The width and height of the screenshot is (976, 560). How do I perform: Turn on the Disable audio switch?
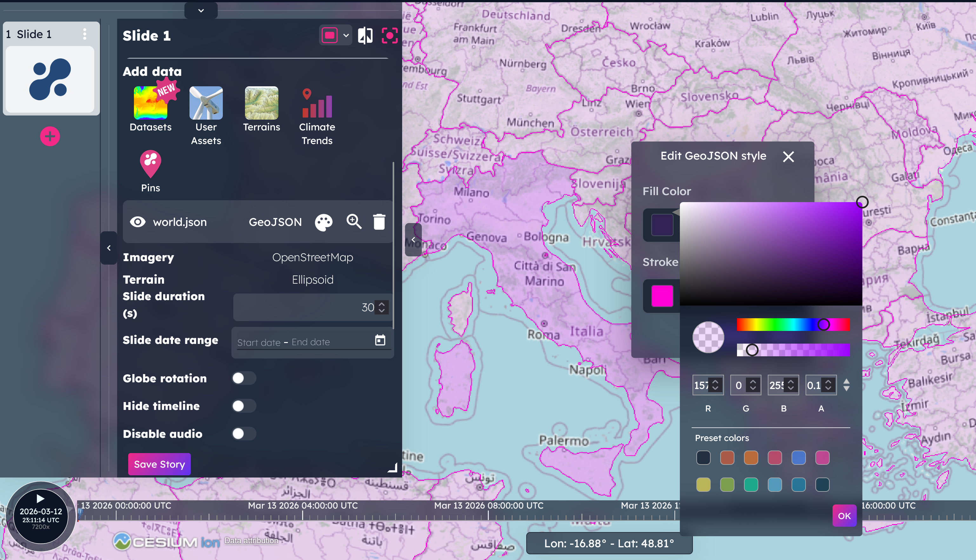pos(244,433)
